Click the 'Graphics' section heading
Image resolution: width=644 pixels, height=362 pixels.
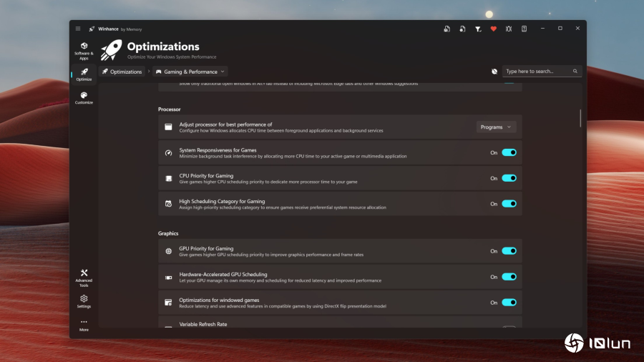tap(168, 233)
